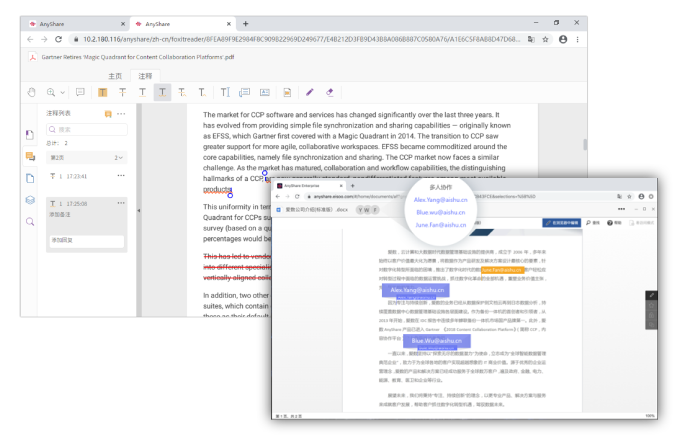Choose the eraser tool
Image resolution: width=681 pixels, height=437 pixels.
330,92
